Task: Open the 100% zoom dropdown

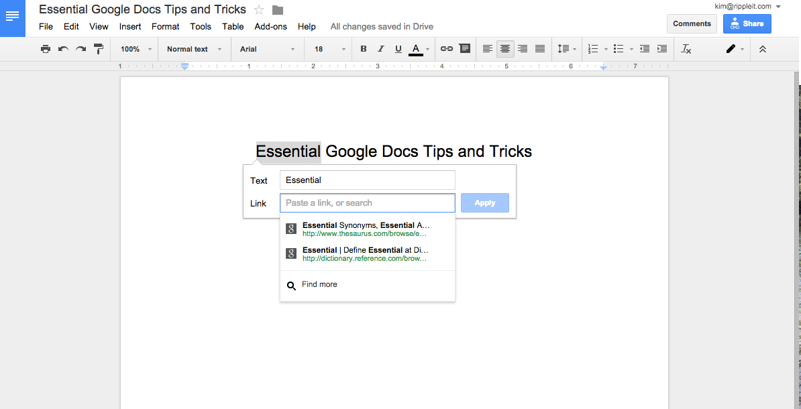Action: (136, 49)
